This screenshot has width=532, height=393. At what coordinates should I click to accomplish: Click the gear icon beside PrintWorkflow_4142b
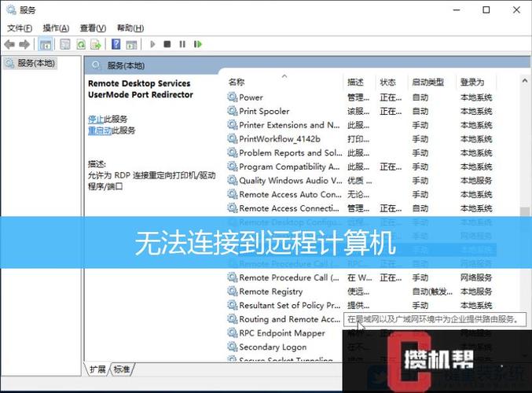tap(233, 139)
